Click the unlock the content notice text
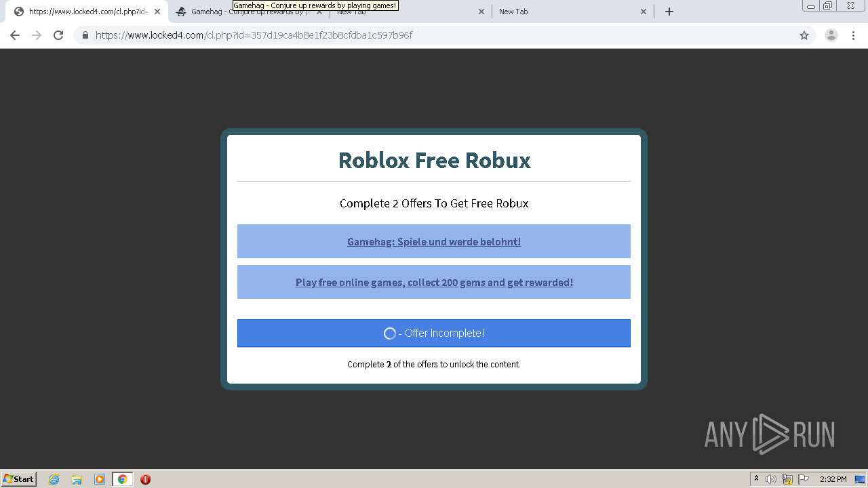This screenshot has width=868, height=488. 434,364
